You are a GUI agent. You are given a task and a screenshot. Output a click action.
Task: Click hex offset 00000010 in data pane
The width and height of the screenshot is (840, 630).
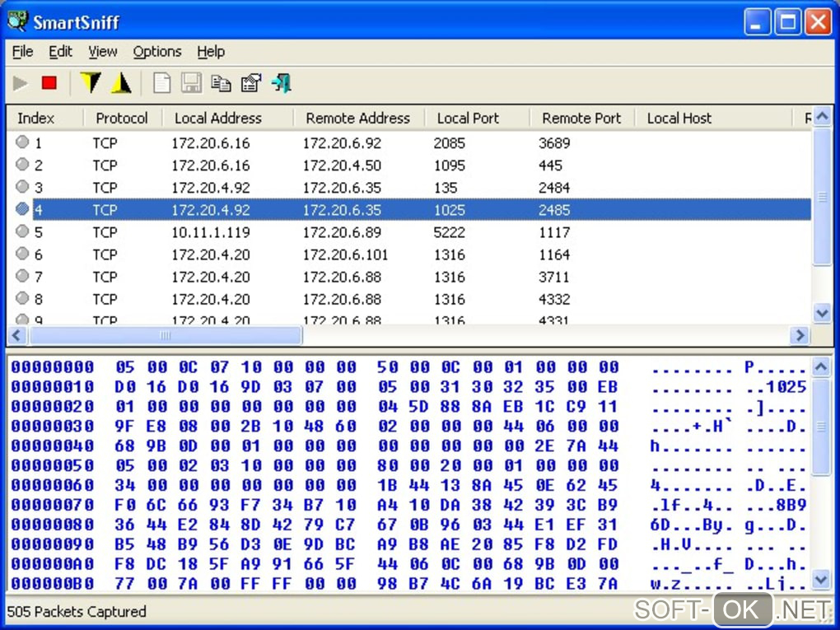(53, 387)
